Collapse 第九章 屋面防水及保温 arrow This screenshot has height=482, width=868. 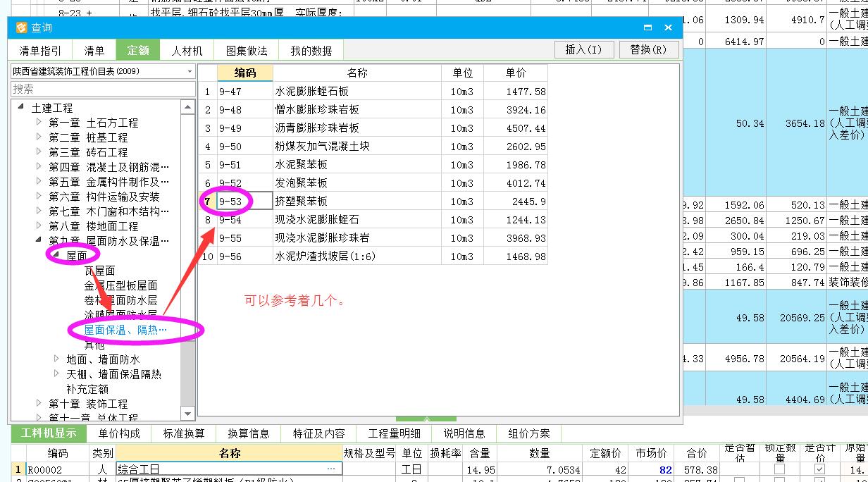pyautogui.click(x=39, y=240)
